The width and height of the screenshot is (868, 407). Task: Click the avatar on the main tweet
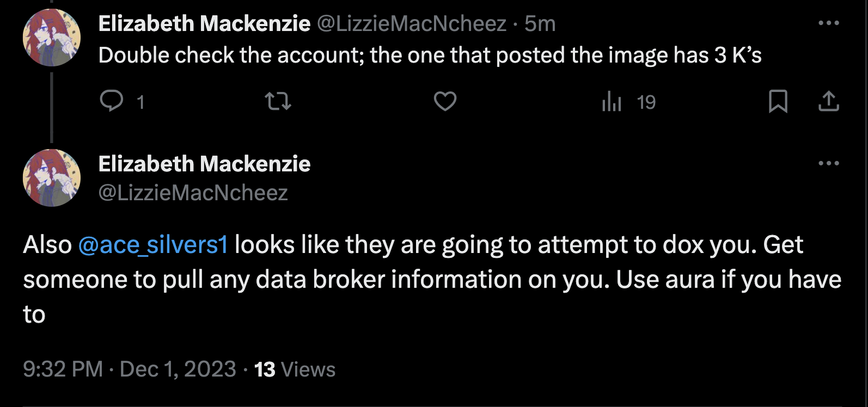coord(52,178)
